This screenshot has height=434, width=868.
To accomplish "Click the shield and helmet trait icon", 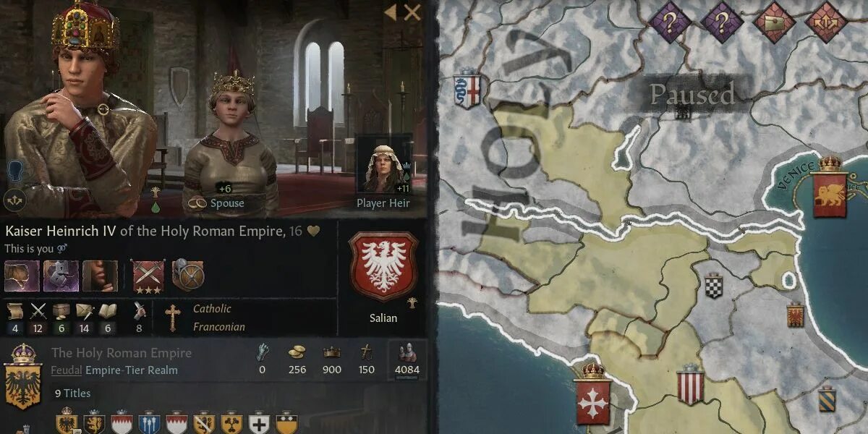I will 188,276.
